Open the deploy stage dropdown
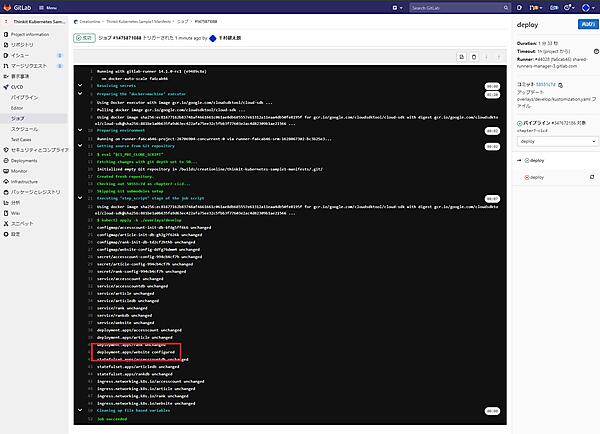The width and height of the screenshot is (600, 434). (557, 141)
